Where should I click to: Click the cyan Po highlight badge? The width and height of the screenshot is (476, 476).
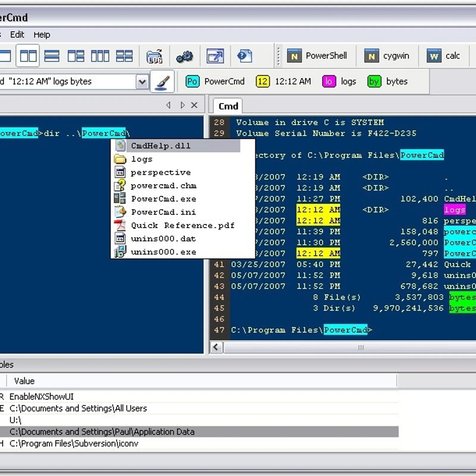pos(192,81)
